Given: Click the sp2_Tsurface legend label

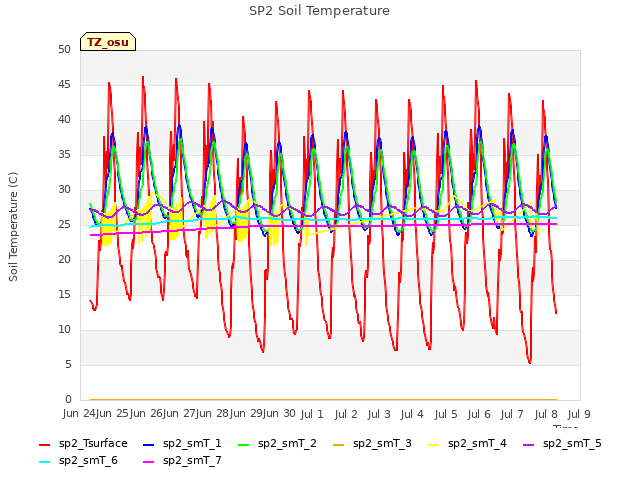Looking at the screenshot, I should pos(93,444).
